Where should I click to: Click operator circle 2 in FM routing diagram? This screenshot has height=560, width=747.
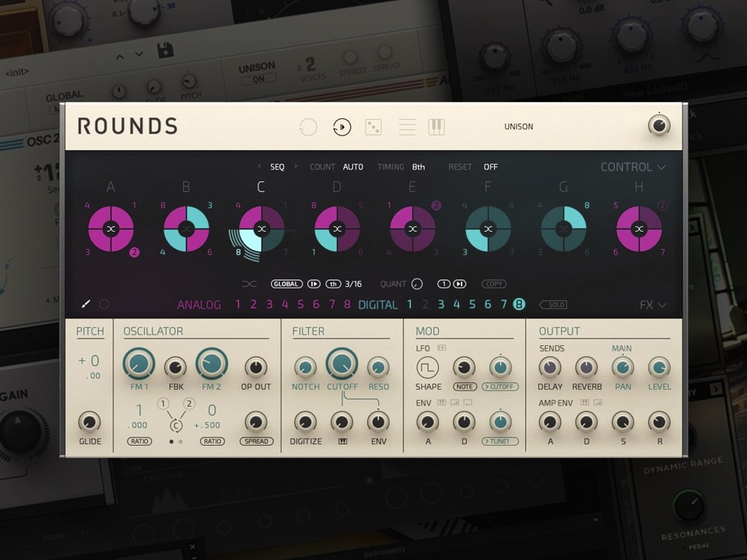point(189,404)
